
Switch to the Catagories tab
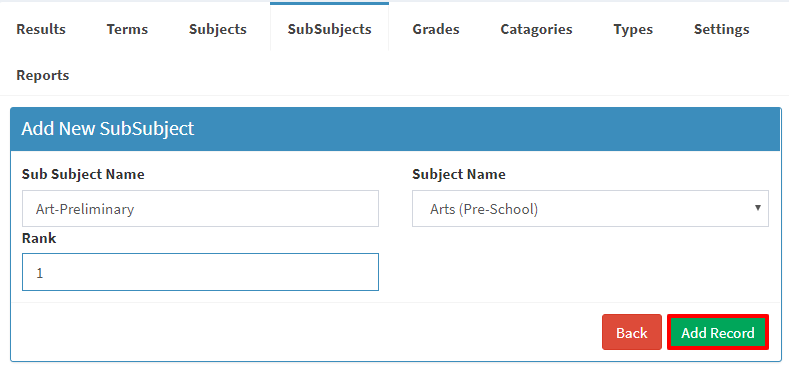pos(536,29)
